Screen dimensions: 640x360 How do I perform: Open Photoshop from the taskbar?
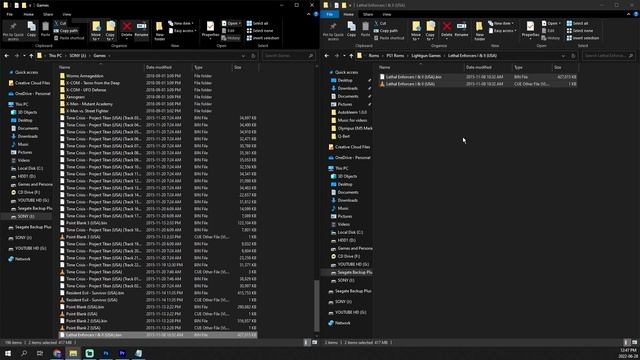tap(106, 353)
